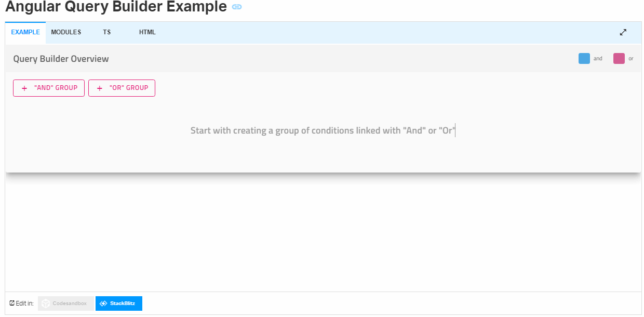Viewport: 644px width, 317px height.
Task: Click the plus icon in "OR" GROUP
Action: tap(100, 88)
